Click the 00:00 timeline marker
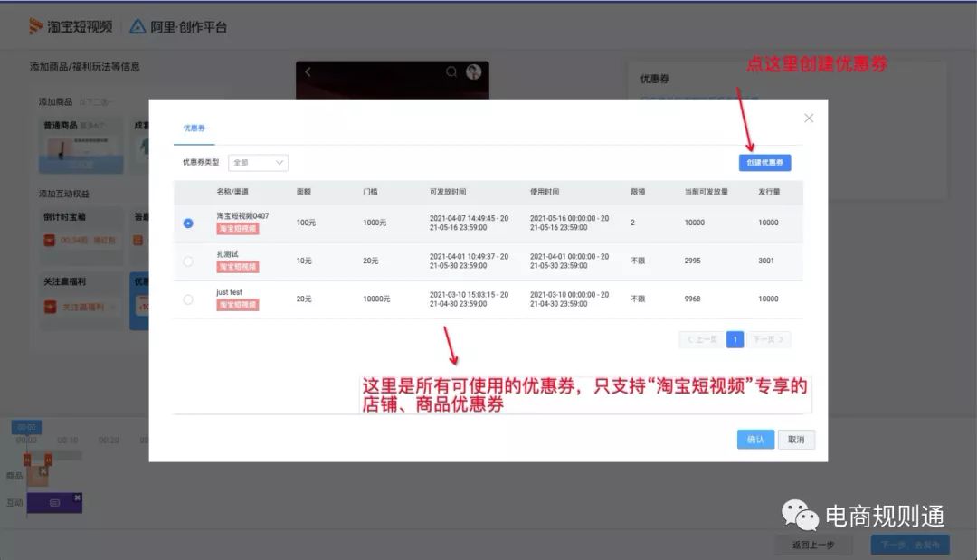Screen dimensions: 977x560 [26, 427]
